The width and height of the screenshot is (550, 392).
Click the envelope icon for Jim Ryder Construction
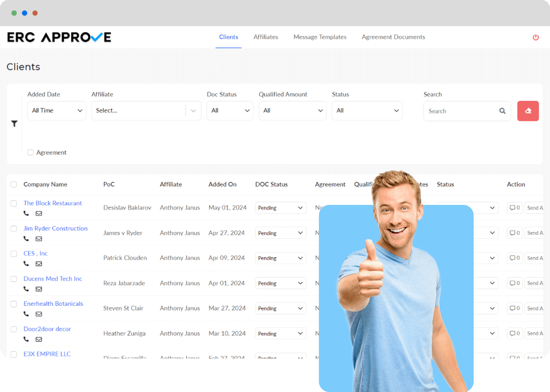coord(39,239)
